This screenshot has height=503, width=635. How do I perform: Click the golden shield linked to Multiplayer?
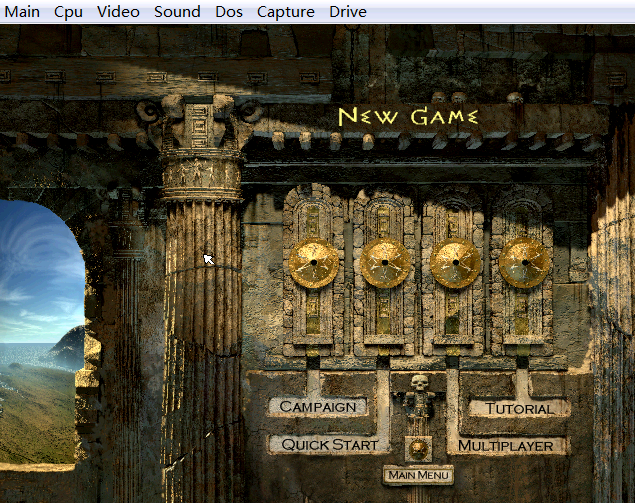(455, 263)
